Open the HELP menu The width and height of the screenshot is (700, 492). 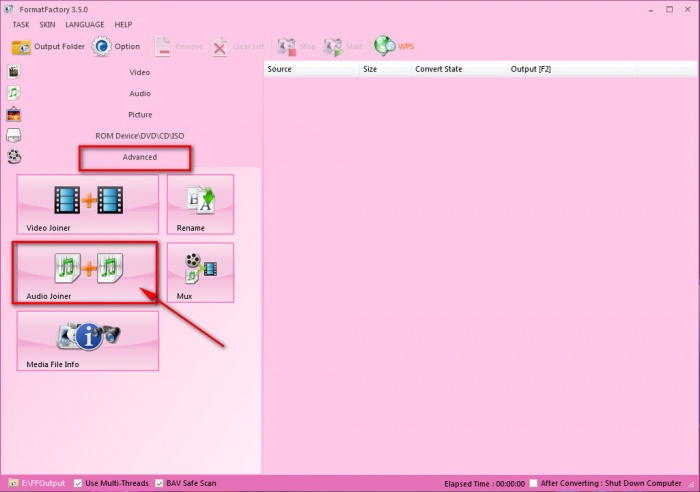123,25
